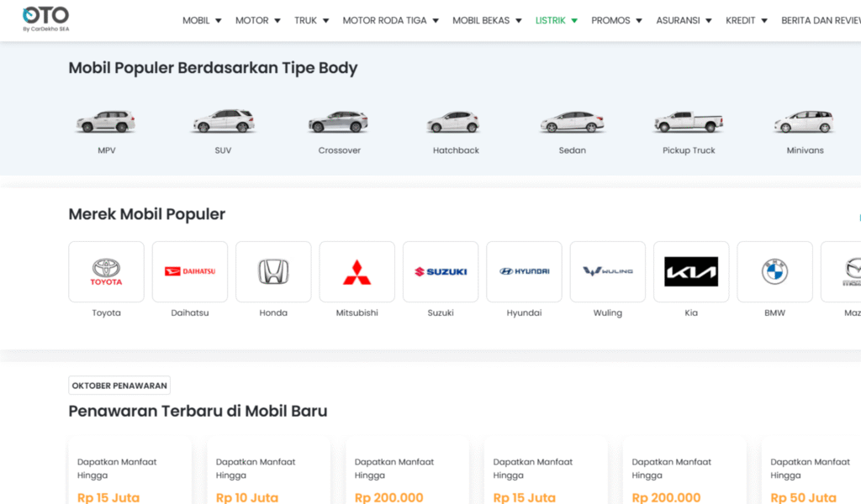Click the OTO logo in header
The width and height of the screenshot is (861, 504).
(45, 19)
